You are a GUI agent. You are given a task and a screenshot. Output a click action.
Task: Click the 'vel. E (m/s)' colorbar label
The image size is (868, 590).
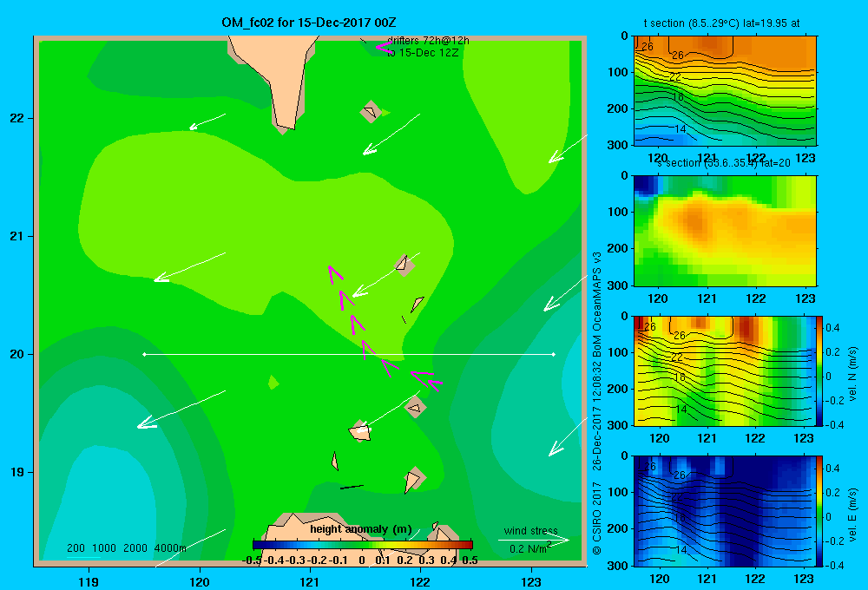(853, 515)
